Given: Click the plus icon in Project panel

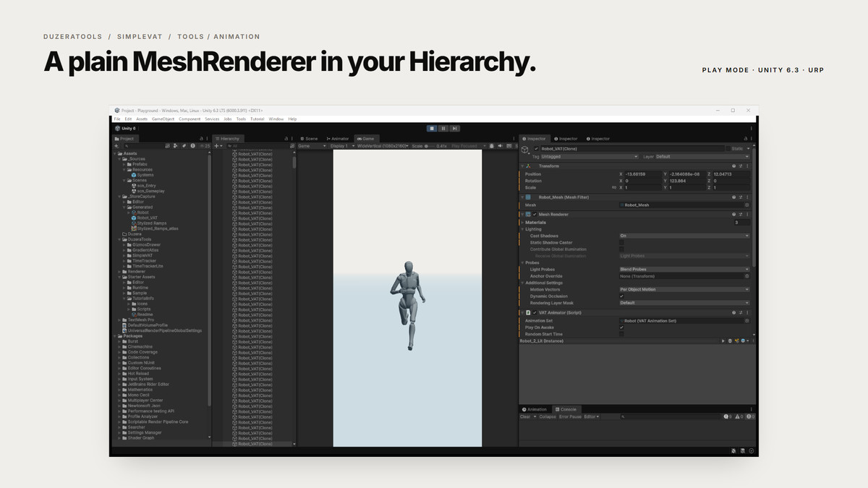Looking at the screenshot, I should point(116,146).
